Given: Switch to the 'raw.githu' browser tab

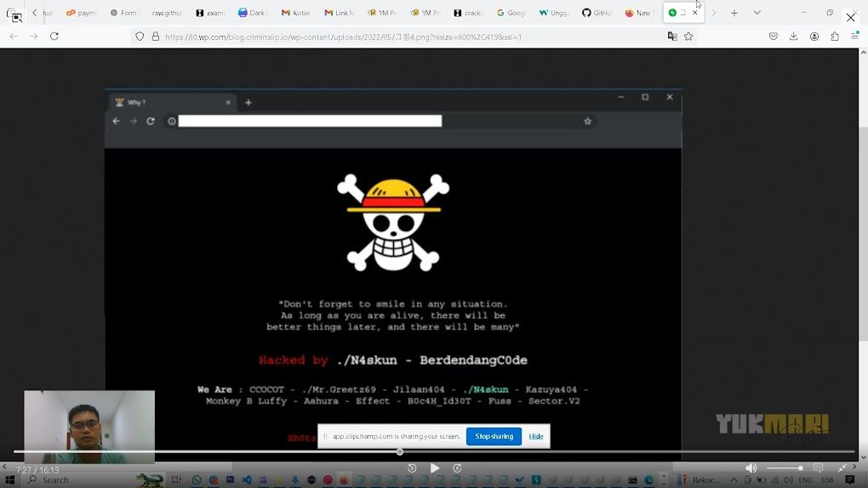Looking at the screenshot, I should point(167,13).
